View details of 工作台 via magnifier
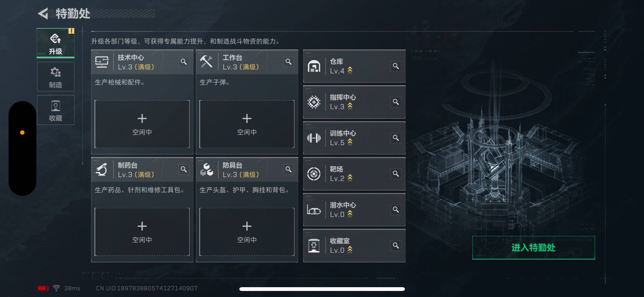Viewport: 644px width, 297px height. (x=288, y=62)
